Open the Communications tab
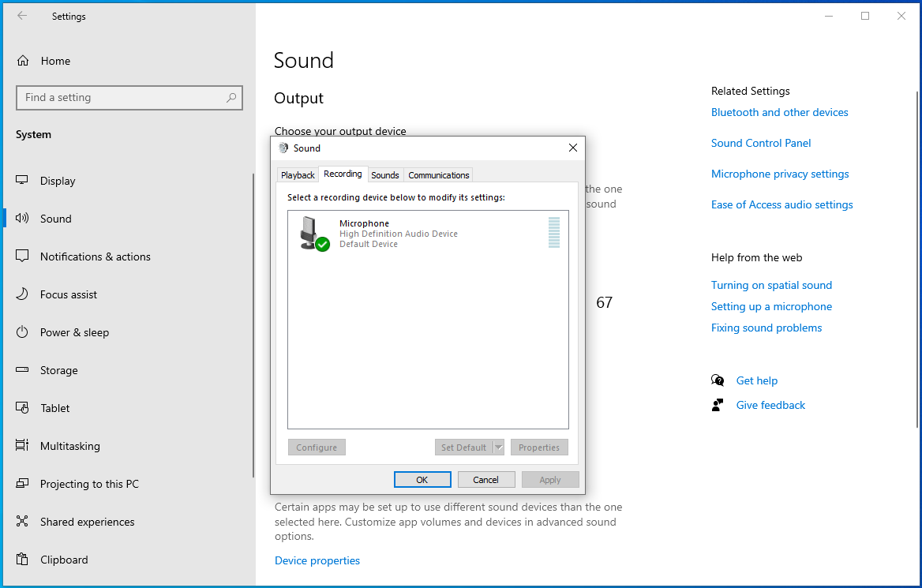Viewport: 922px width, 588px height. (x=439, y=175)
